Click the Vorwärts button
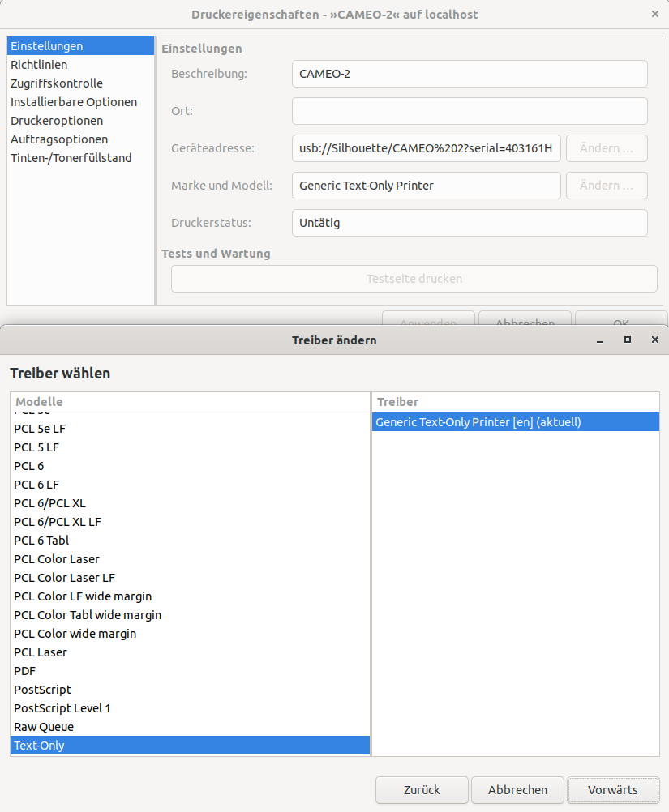Image resolution: width=669 pixels, height=812 pixels. (x=613, y=789)
